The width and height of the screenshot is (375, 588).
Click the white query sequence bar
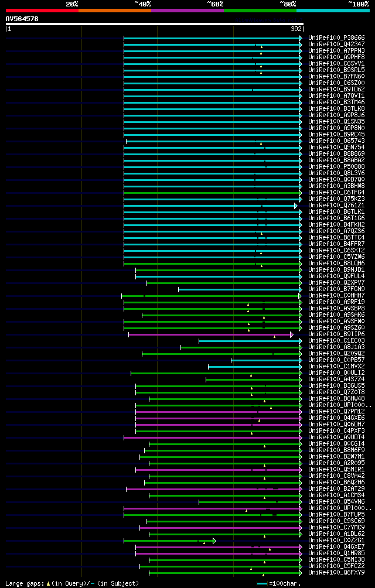click(154, 24)
